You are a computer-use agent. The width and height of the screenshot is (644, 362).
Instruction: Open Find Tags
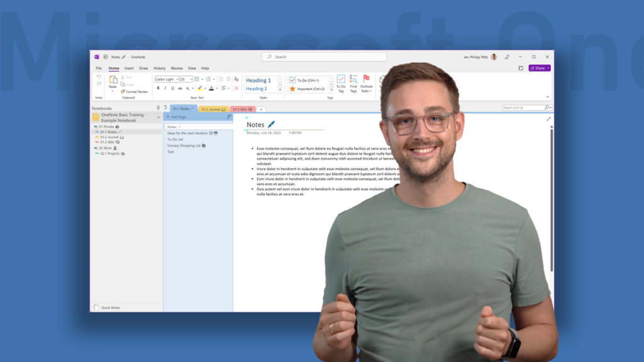click(x=353, y=84)
